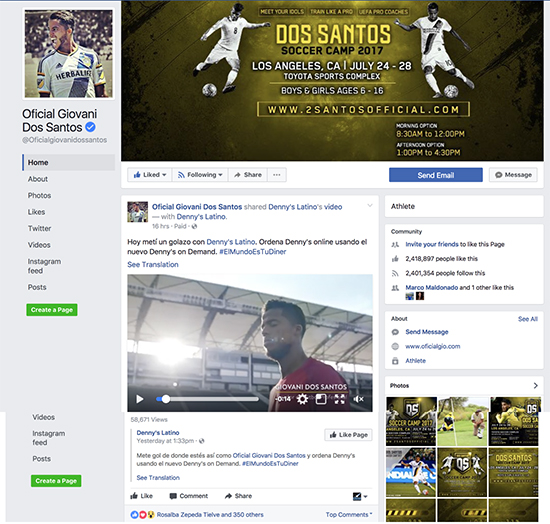Image resolution: width=550 pixels, height=524 pixels.
Task: Open the DS Soccer Camp 2017 photo thumbnail
Action: [x=411, y=421]
